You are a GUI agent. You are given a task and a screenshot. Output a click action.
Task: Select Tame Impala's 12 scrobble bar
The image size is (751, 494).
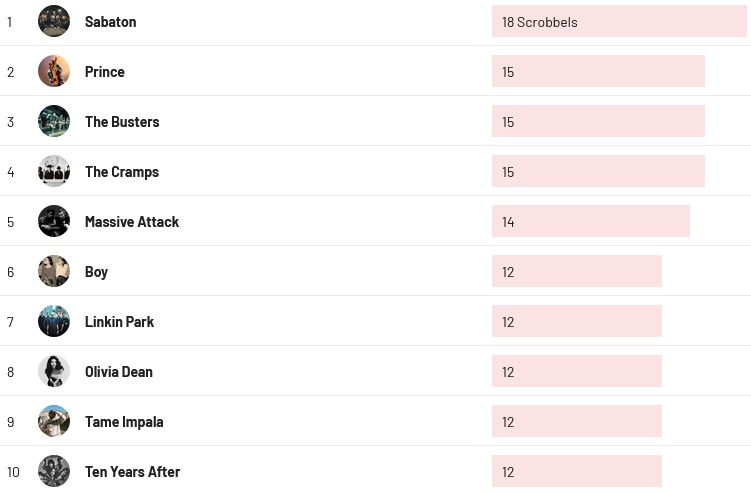click(x=576, y=422)
